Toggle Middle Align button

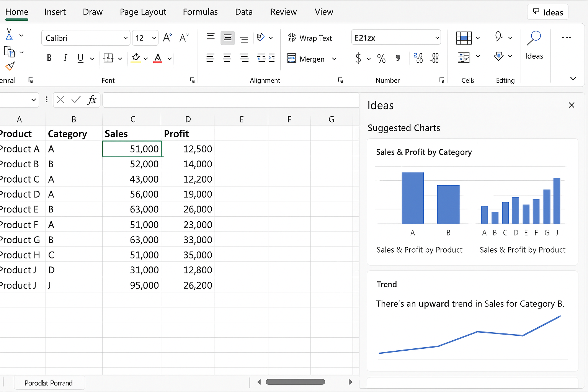point(227,38)
